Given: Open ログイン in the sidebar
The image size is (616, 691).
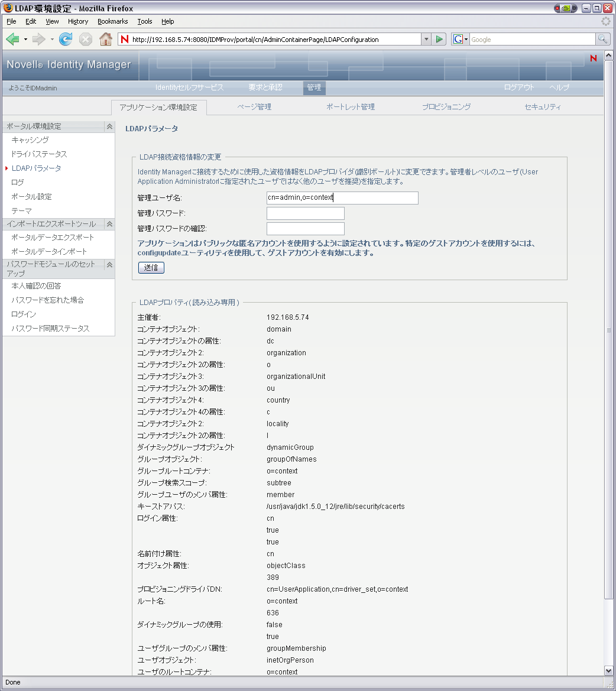Looking at the screenshot, I should pos(24,314).
